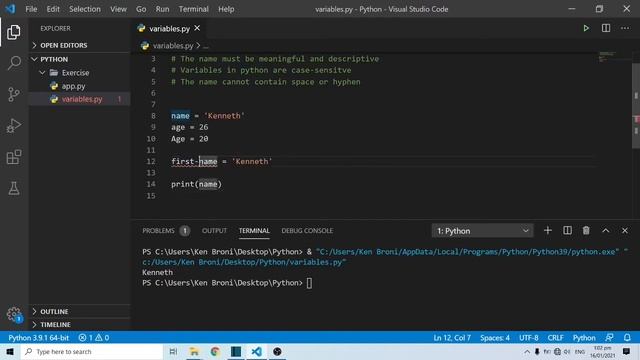The width and height of the screenshot is (640, 360).
Task: Open the Windows Start menu
Action: 10,351
